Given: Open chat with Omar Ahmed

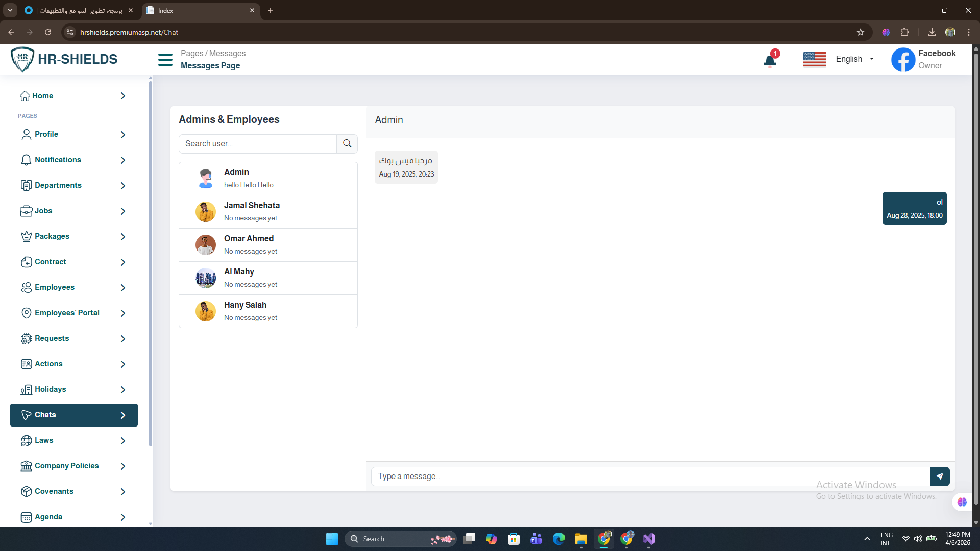Looking at the screenshot, I should coord(268,245).
